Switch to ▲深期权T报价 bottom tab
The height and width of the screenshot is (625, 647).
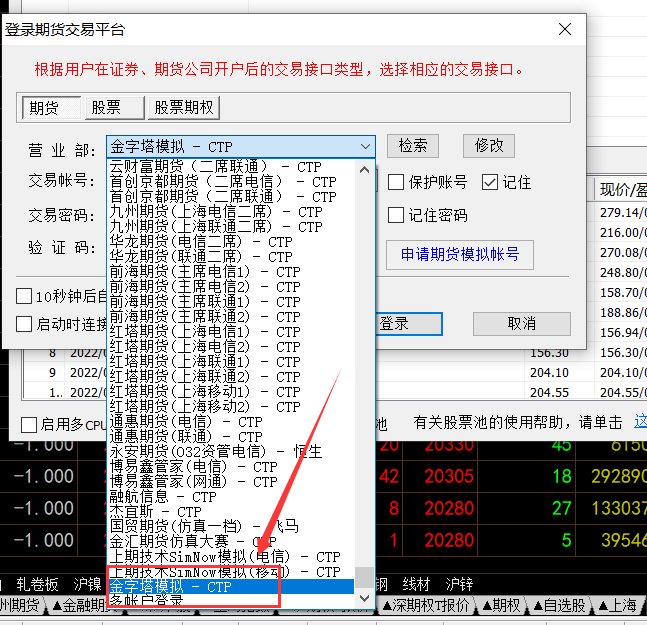[x=425, y=606]
